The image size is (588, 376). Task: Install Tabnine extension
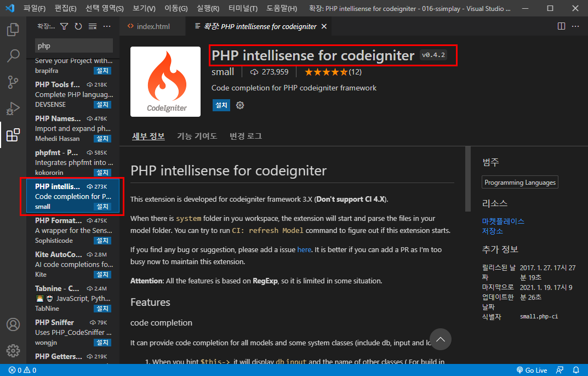pos(102,309)
